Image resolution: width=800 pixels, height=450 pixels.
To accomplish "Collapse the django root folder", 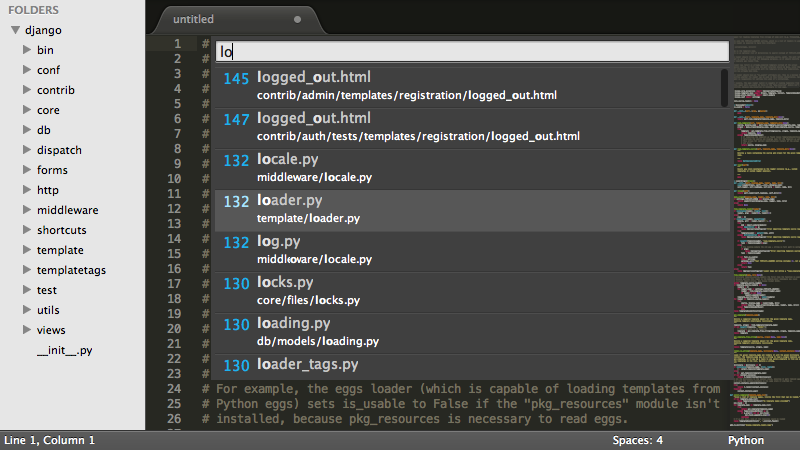I will pyautogui.click(x=16, y=30).
